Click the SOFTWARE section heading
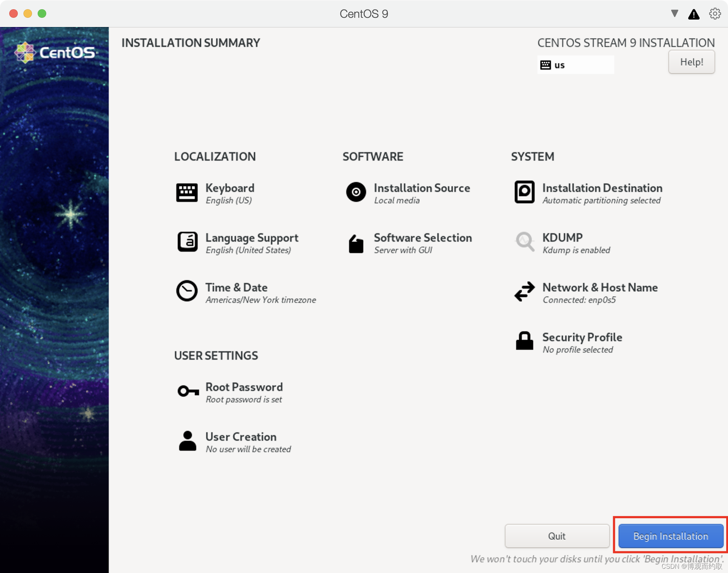The height and width of the screenshot is (573, 728). pos(373,156)
